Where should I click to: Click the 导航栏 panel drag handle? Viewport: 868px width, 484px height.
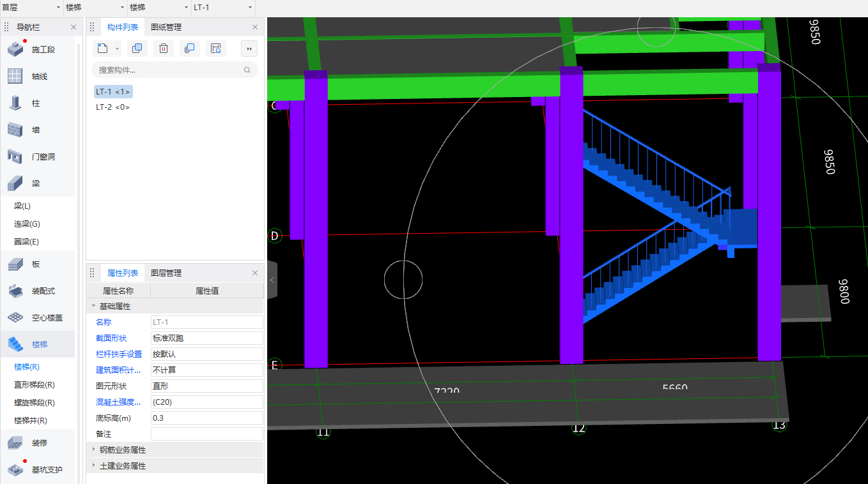[6, 27]
